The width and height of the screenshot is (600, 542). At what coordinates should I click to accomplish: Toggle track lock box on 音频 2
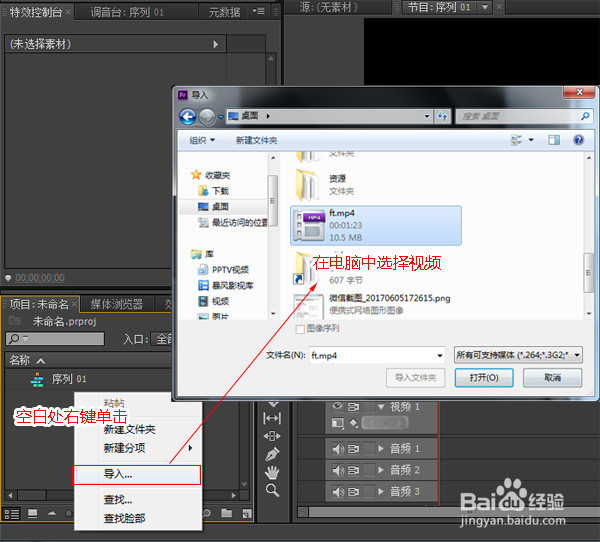369,470
